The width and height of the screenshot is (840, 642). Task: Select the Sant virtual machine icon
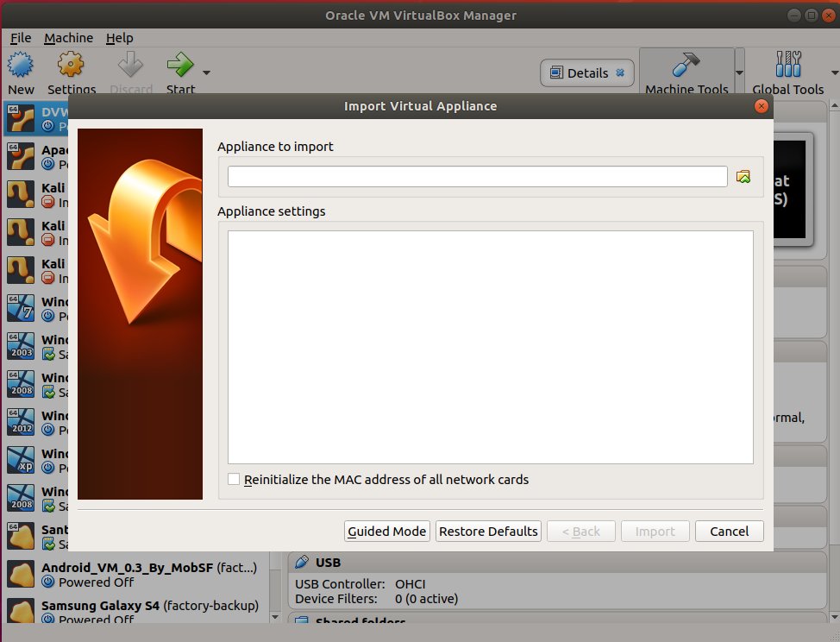[x=21, y=537]
